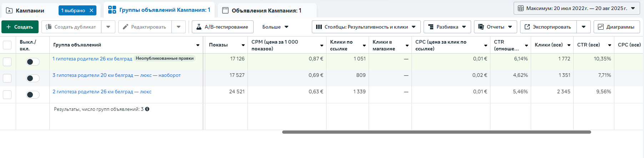Expand the 'Больше' dropdown menu
The width and height of the screenshot is (644, 158).
(275, 27)
